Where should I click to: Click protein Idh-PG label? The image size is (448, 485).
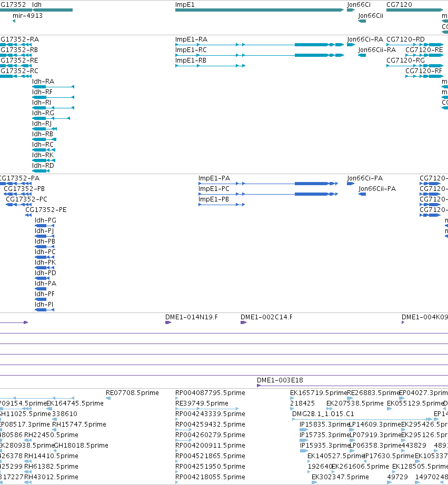[x=45, y=220]
